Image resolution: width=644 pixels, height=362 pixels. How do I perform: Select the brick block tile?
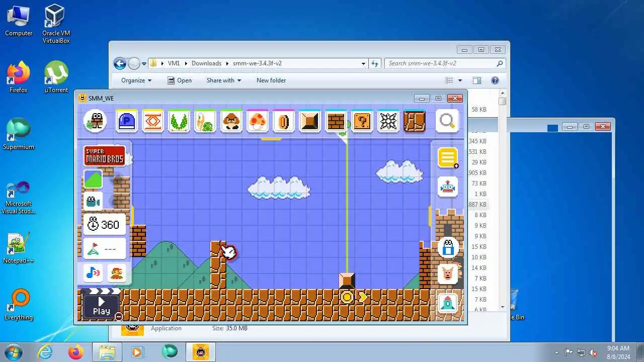pyautogui.click(x=336, y=121)
